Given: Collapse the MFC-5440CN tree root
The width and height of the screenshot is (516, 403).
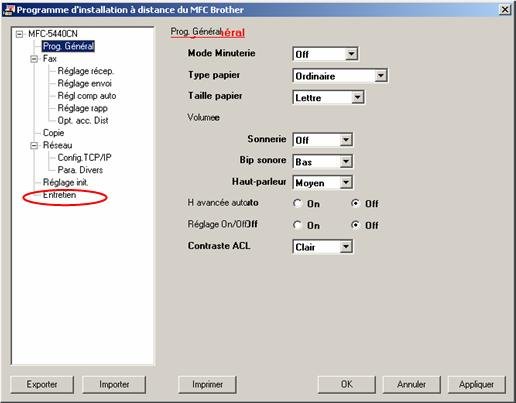Looking at the screenshot, I should [x=20, y=34].
